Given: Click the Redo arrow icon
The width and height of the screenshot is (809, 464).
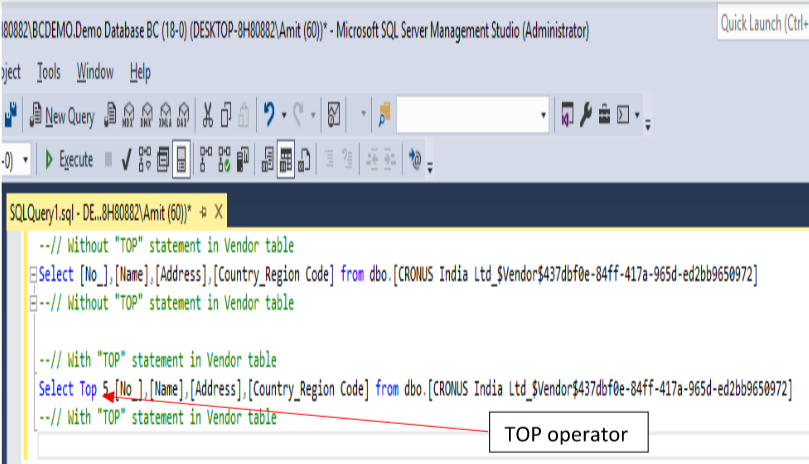Looking at the screenshot, I should pos(298,115).
